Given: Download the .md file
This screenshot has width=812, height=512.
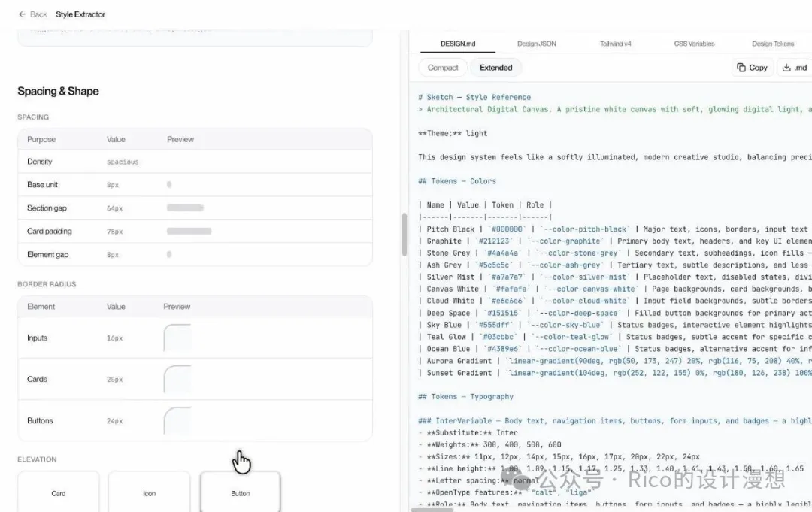Looking at the screenshot, I should 794,68.
